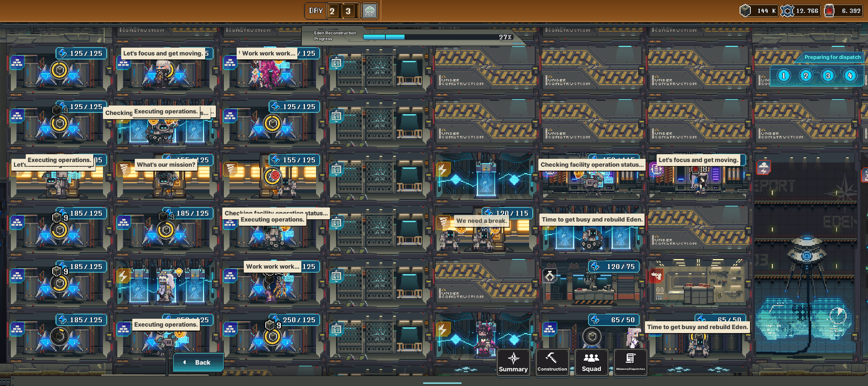
Task: Collect the yellow cube icon under 250 / 125
Action: [272, 336]
